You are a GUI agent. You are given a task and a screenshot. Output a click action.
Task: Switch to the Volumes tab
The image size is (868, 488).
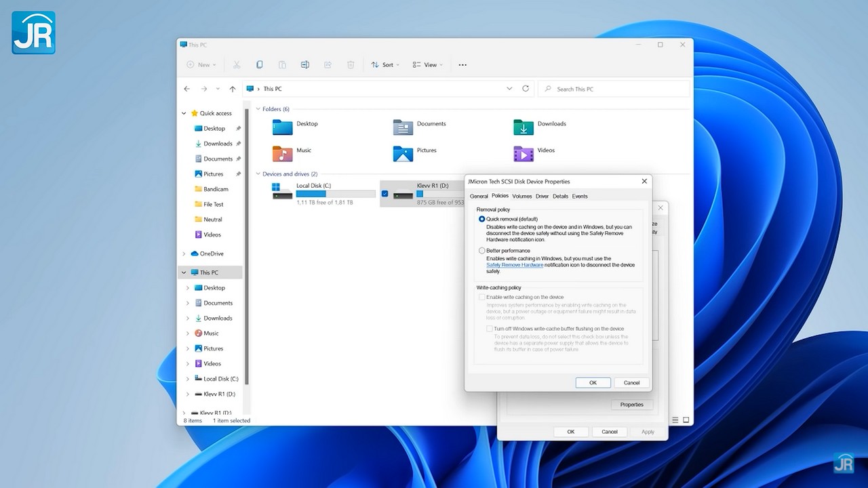click(521, 197)
